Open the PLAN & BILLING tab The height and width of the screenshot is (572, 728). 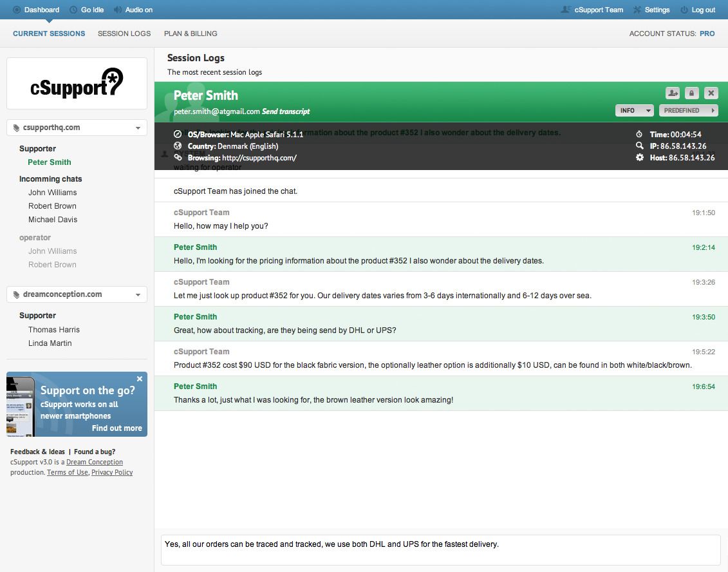(x=191, y=33)
